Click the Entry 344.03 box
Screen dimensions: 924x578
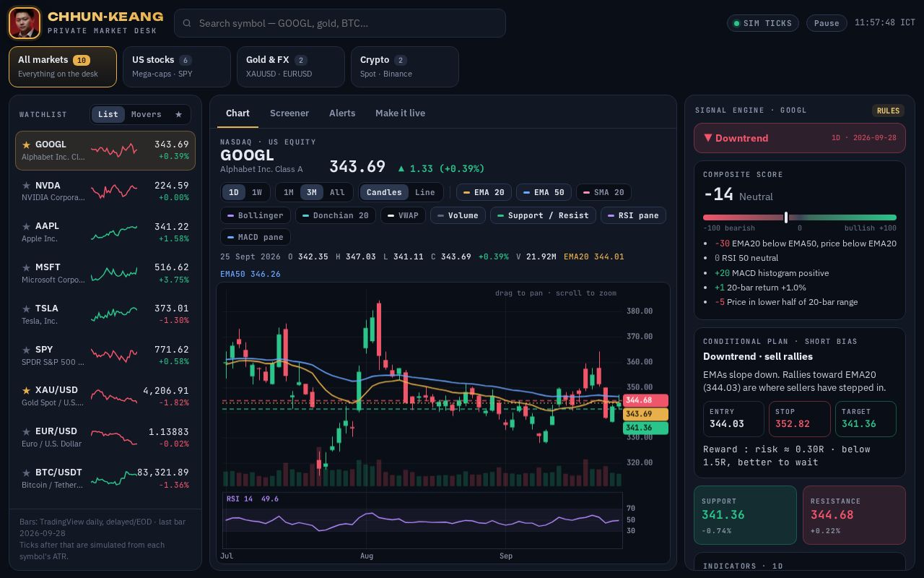733,419
